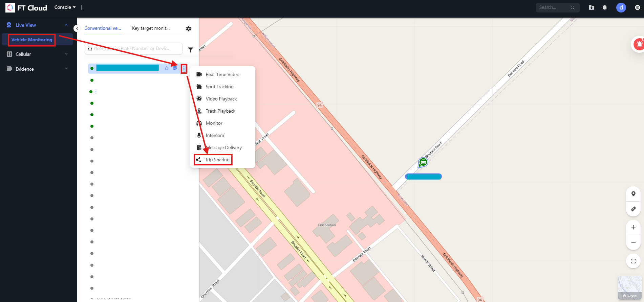Click the three-dot more menu on vehicle row
This screenshot has width=644, height=302.
[x=184, y=68]
